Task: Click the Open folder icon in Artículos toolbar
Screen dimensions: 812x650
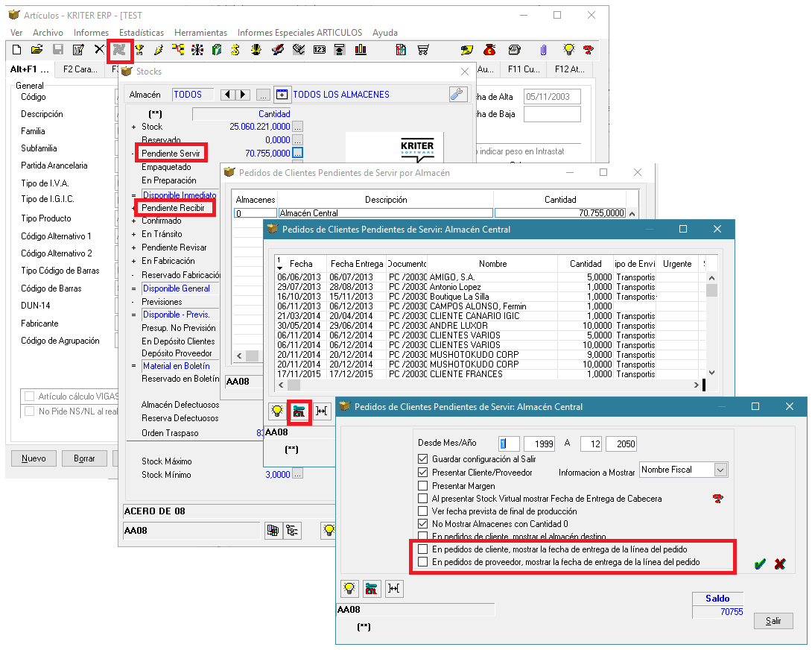Action: (x=37, y=50)
